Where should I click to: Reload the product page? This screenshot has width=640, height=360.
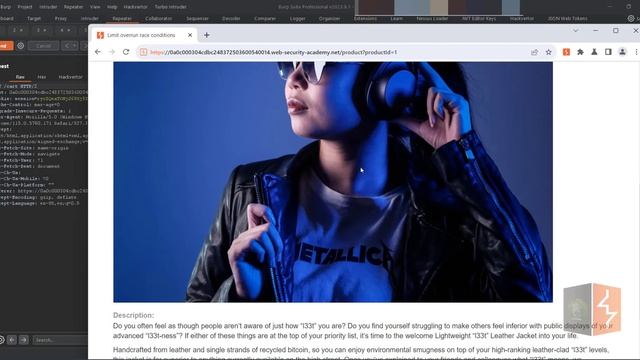(126, 52)
